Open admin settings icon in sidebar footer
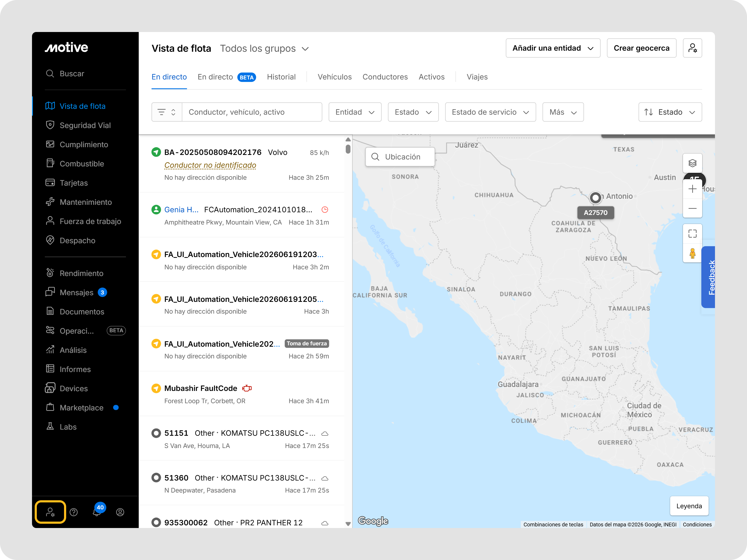This screenshot has height=560, width=747. [50, 512]
